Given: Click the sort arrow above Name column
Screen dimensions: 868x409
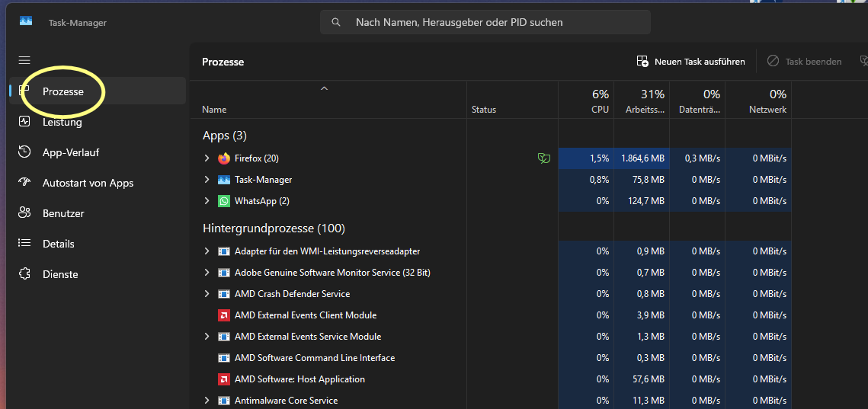Looking at the screenshot, I should pyautogui.click(x=325, y=88).
